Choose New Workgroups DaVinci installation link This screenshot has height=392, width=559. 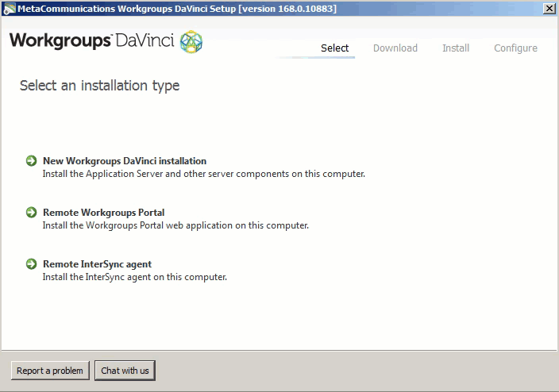pos(125,161)
